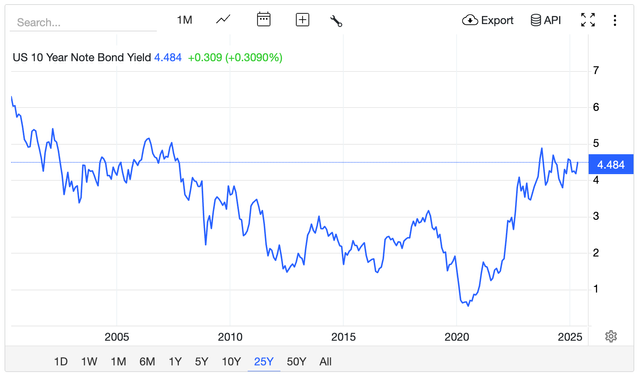Select the All time range
Screen dimensions: 640x377
coord(325,361)
